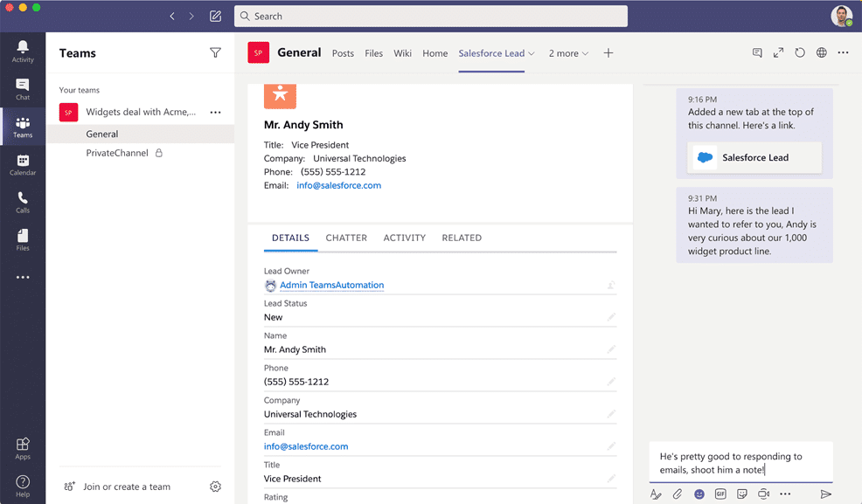Click the Calls icon in sidebar
This screenshot has height=504, width=862.
(23, 202)
